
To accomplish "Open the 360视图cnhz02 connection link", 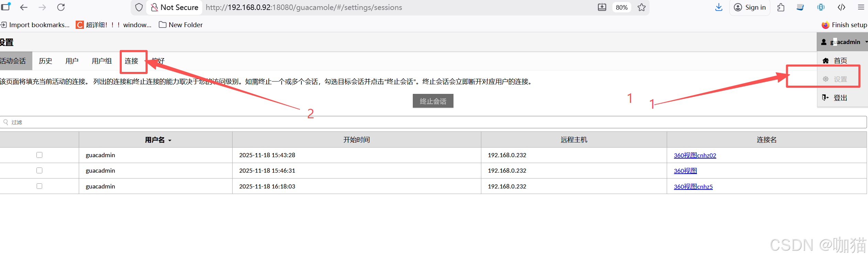I will tap(695, 155).
